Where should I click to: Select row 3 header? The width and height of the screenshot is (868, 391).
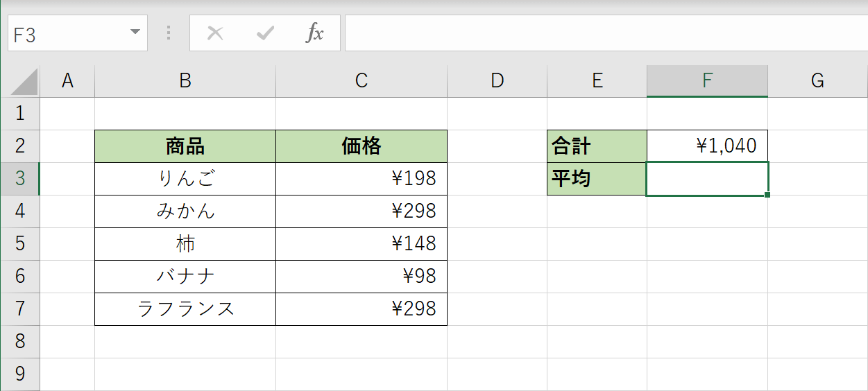click(19, 178)
